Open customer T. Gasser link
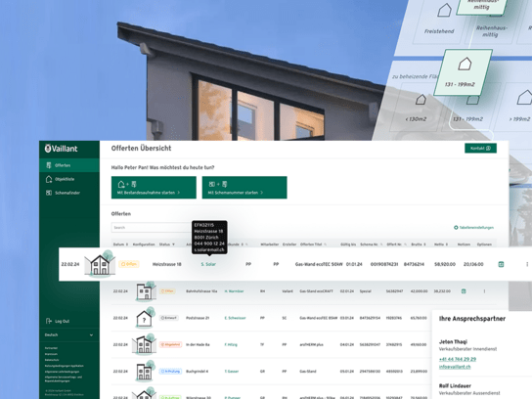This screenshot has height=399, width=532. click(232, 372)
